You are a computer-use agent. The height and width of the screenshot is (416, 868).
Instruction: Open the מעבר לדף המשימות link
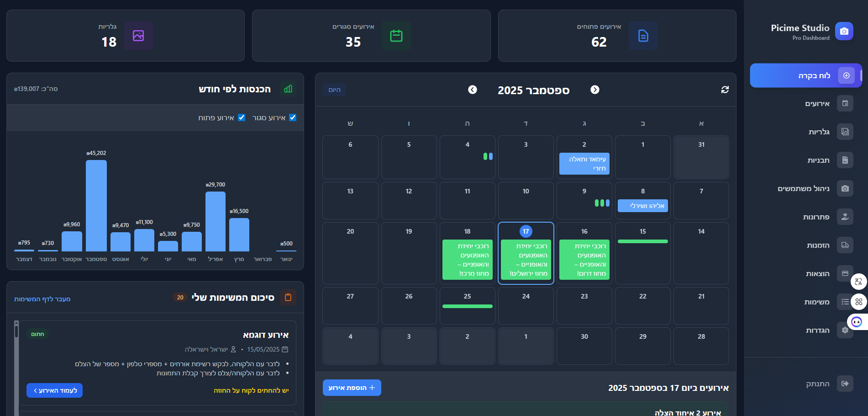click(42, 299)
